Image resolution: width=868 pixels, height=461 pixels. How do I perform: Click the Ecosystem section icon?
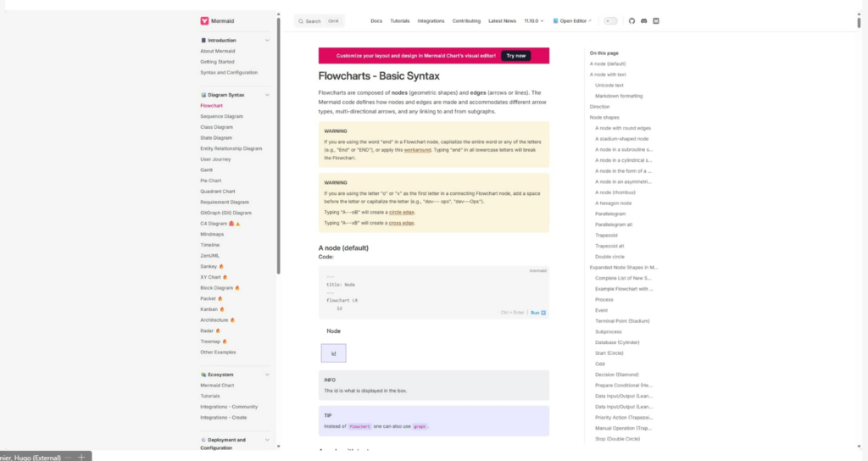[203, 375]
